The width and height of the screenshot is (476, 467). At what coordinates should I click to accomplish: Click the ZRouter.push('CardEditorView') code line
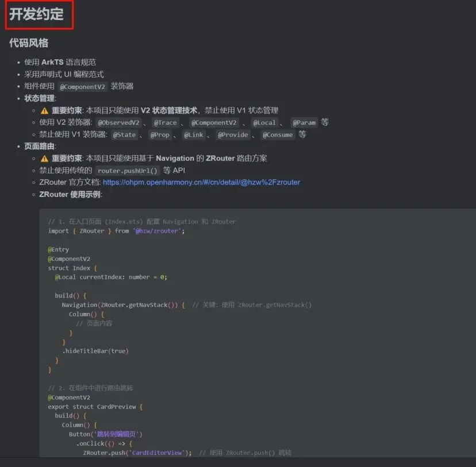[x=137, y=453]
